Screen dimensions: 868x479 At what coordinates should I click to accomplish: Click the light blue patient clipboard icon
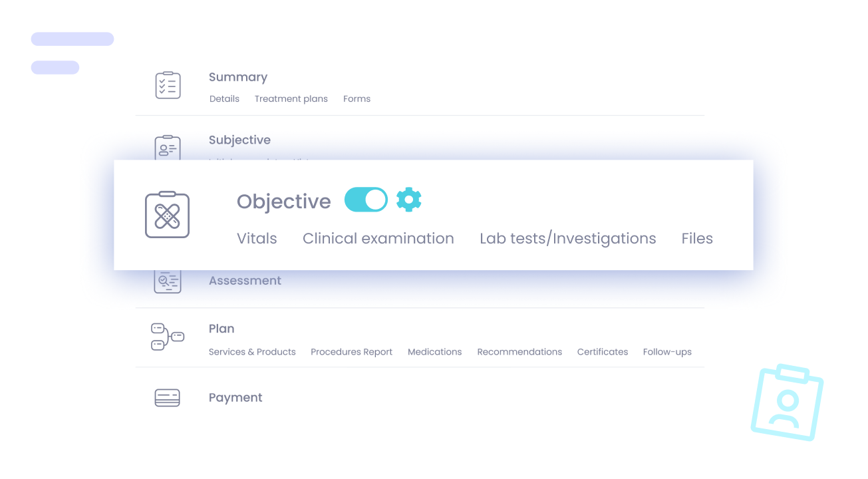tap(787, 402)
